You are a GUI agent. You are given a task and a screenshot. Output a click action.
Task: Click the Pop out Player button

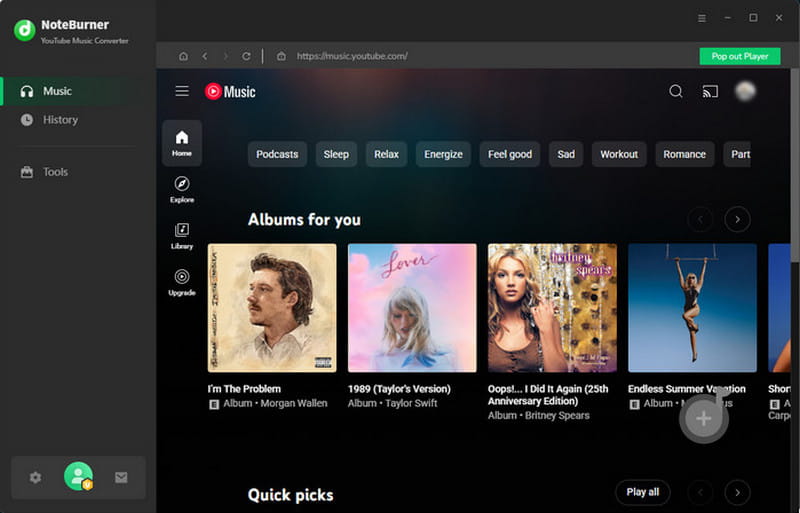pos(740,56)
